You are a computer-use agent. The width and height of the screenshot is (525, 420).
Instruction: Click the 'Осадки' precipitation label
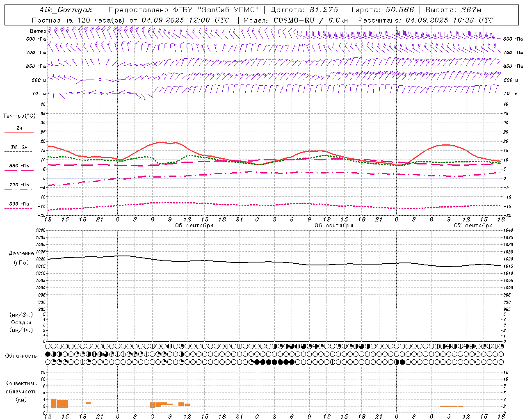21,322
